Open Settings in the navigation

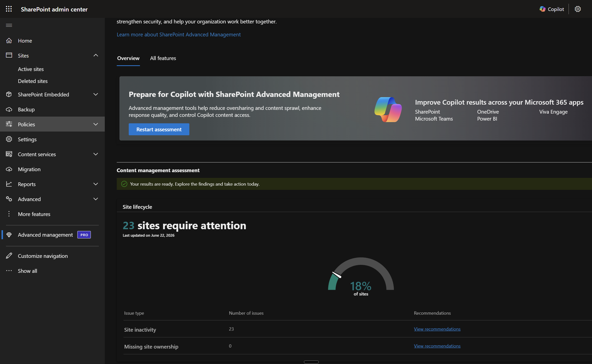tap(27, 139)
